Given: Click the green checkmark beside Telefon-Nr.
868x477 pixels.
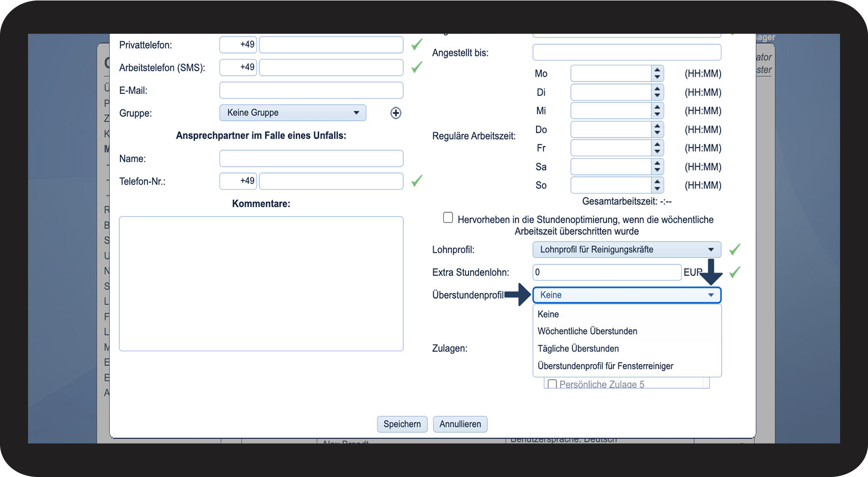Looking at the screenshot, I should [x=417, y=181].
